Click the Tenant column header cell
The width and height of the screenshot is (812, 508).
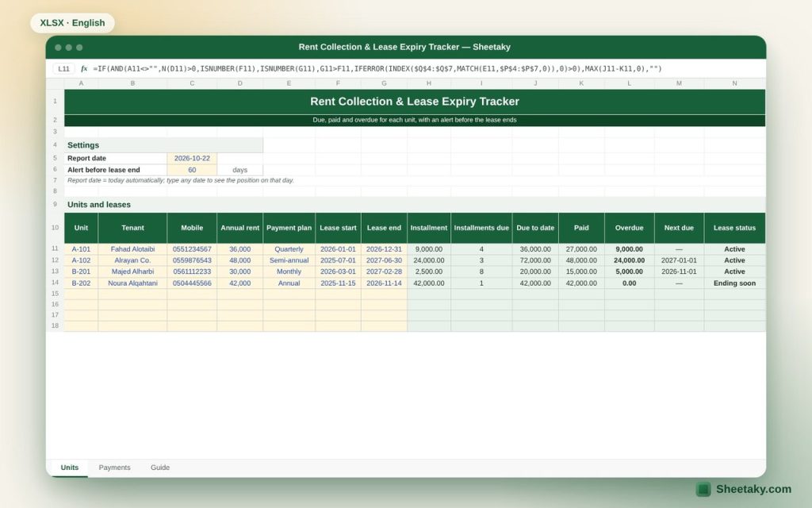point(132,228)
